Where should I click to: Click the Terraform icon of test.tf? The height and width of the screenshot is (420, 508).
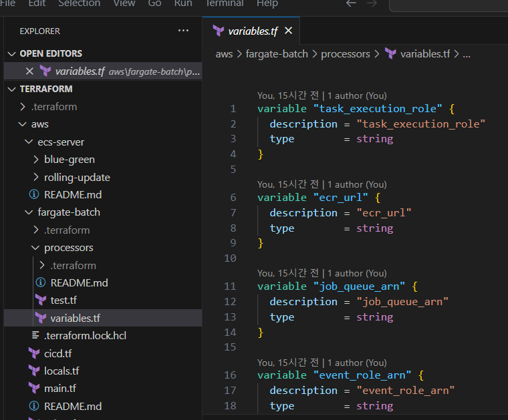[x=41, y=300]
